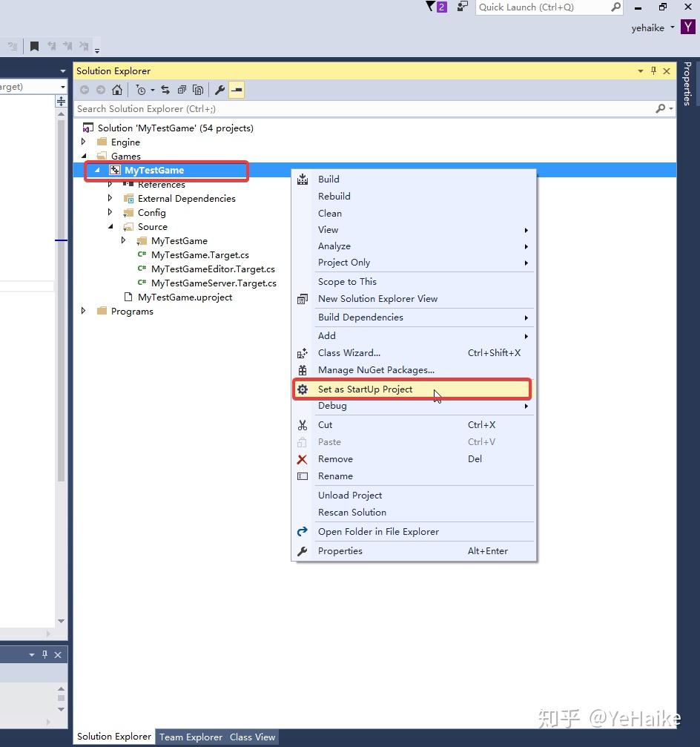
Task: Toggle the auto-hide pin on Solution Explorer
Action: 654,71
